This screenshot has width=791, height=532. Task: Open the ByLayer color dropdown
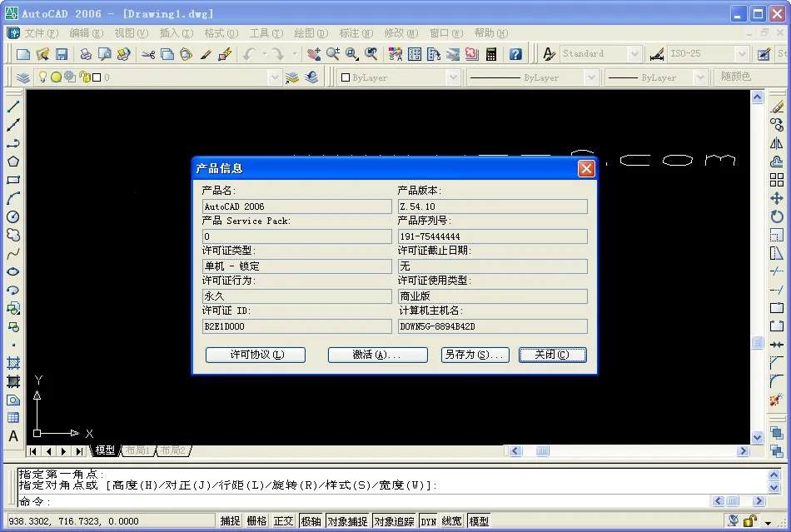(454, 77)
